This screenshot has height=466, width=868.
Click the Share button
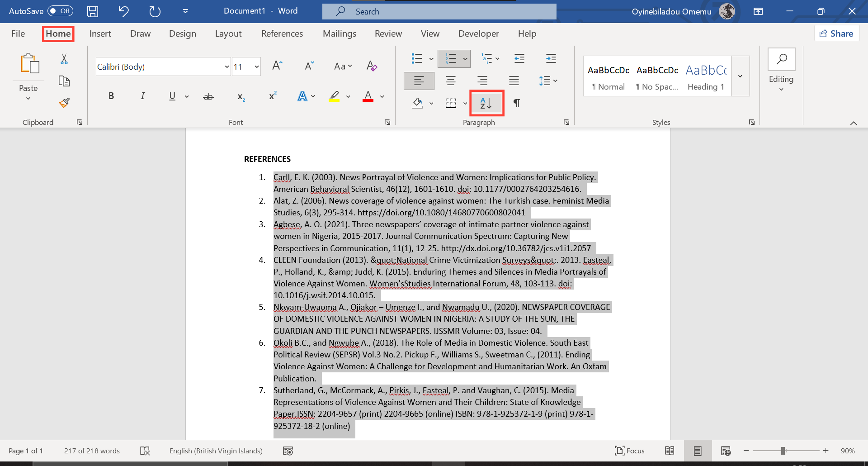click(836, 33)
